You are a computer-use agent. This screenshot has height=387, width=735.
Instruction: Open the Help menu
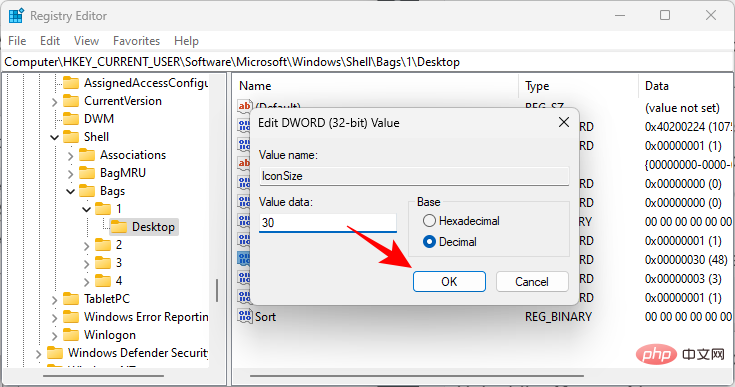[x=186, y=41]
